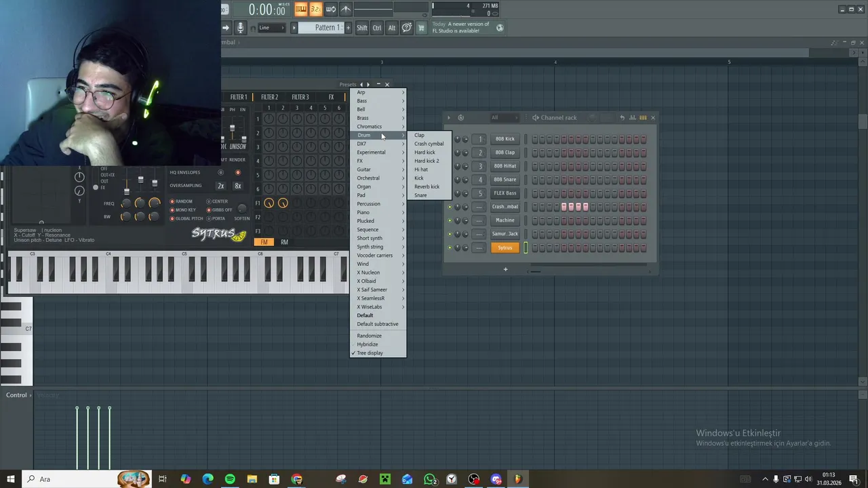Click Channel rack swing loop icon
Viewport: 868px width, 488px height.
460,118
